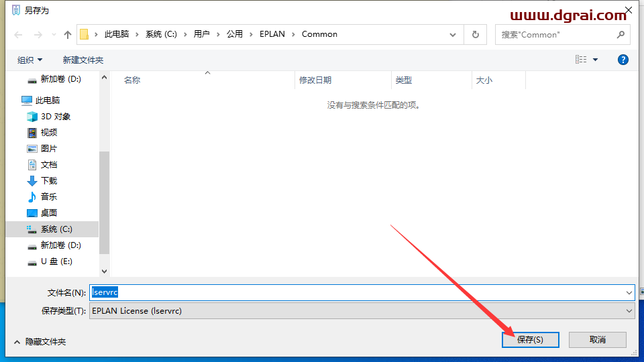Collapse folders with 隐藏文件夹

pyautogui.click(x=40, y=342)
